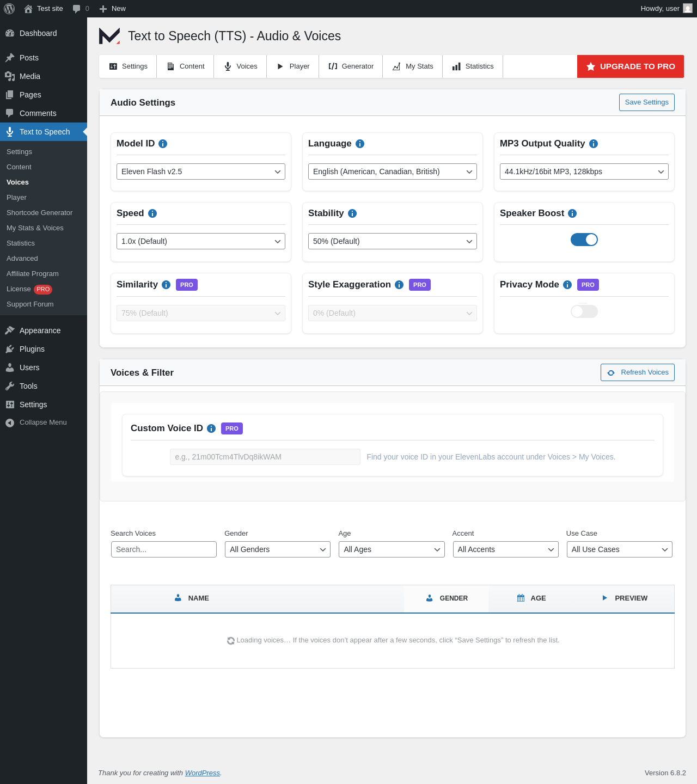Click the Users icon in sidebar
Viewport: 697px width, 784px height.
10,367
